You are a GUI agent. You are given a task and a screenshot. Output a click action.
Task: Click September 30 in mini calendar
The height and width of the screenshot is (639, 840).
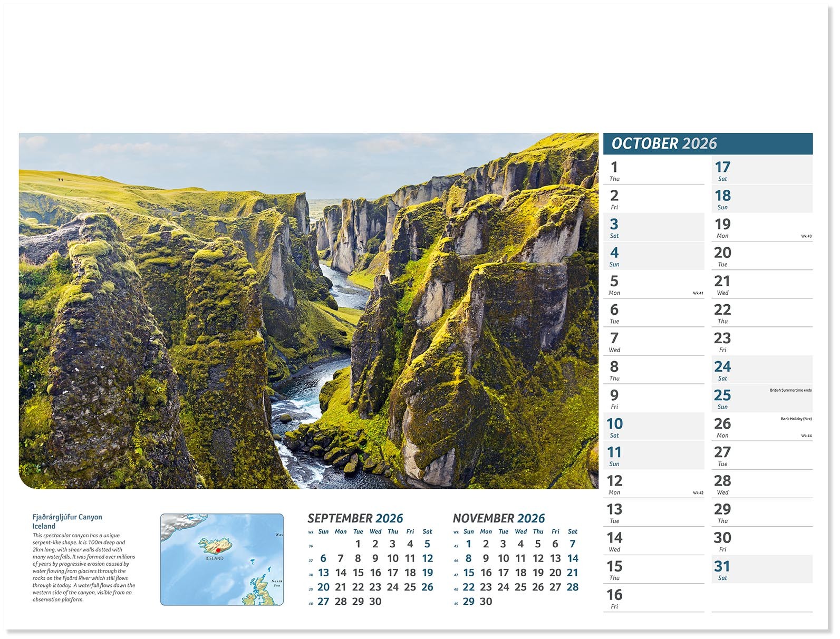[x=375, y=602]
